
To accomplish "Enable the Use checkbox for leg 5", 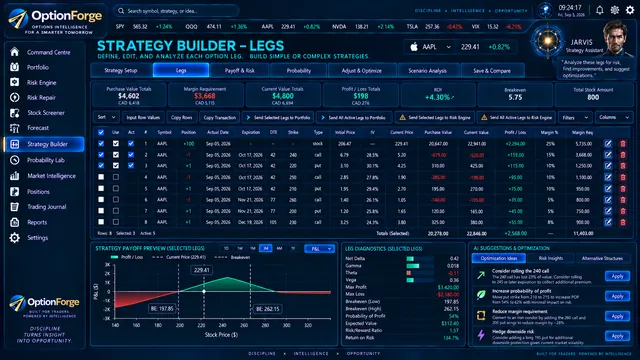I will coord(116,189).
